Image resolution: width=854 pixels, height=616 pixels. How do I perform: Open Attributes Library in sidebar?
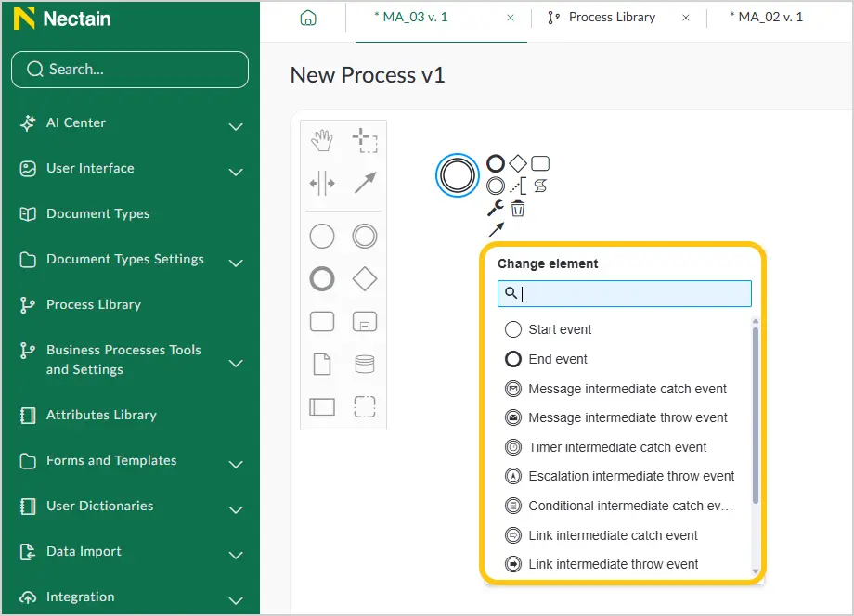click(101, 416)
